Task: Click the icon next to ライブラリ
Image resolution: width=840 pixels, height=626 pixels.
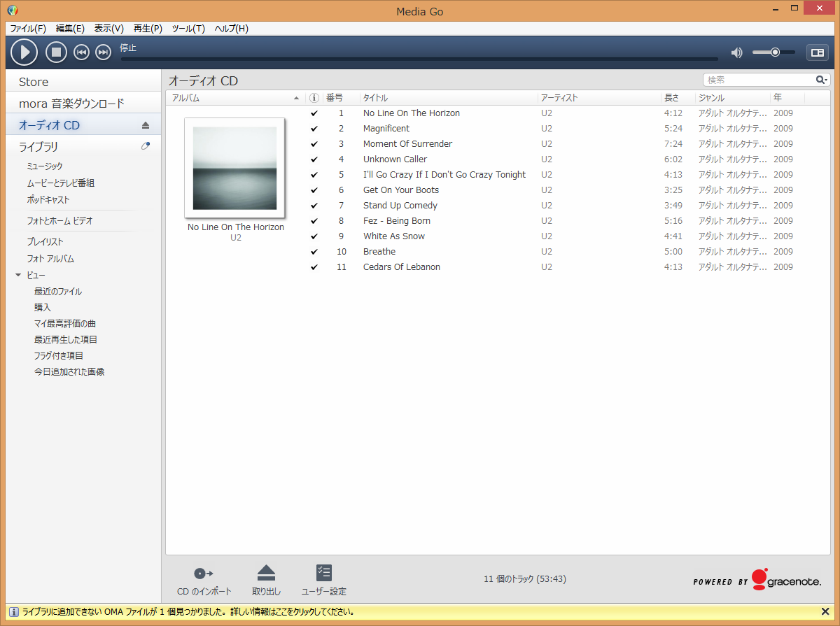Action: [x=146, y=146]
